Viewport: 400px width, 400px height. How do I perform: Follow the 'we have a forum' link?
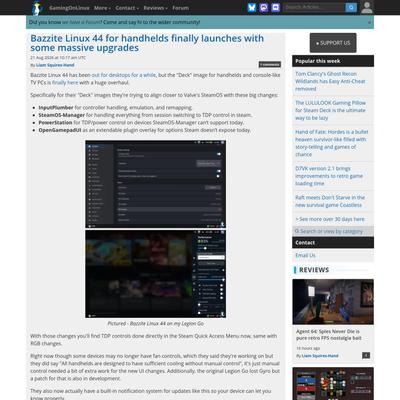click(x=81, y=22)
